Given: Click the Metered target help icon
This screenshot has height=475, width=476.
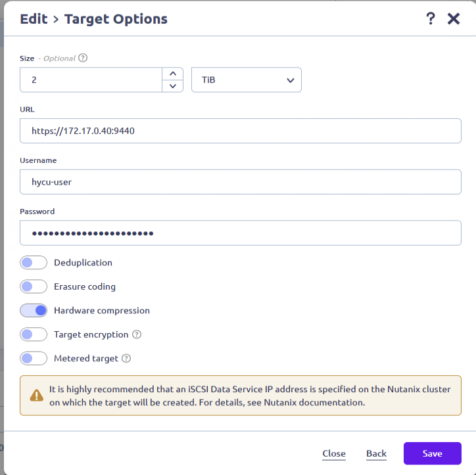Looking at the screenshot, I should (126, 359).
